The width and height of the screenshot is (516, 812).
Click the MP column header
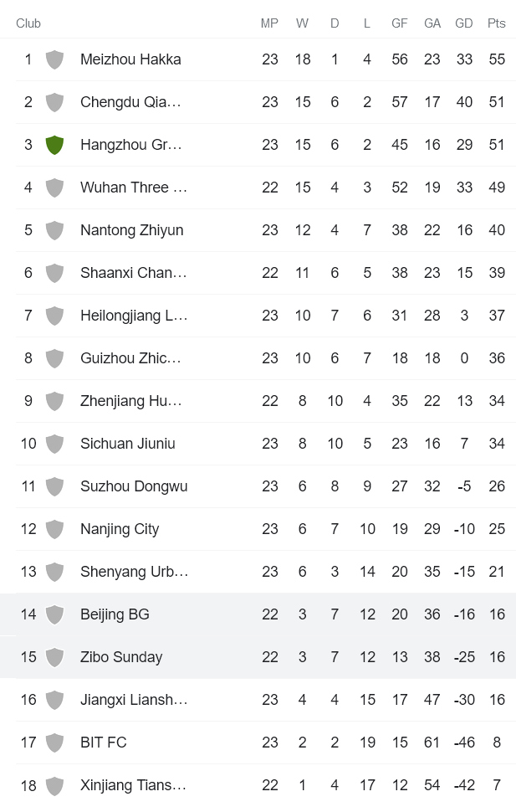coord(269,23)
